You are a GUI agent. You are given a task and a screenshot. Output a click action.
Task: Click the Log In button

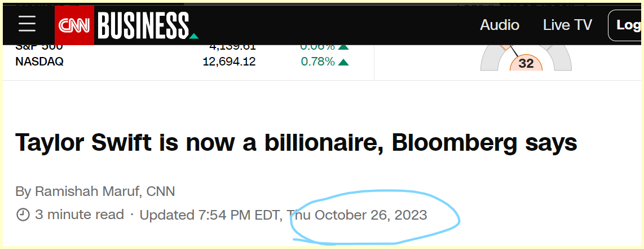pyautogui.click(x=628, y=25)
